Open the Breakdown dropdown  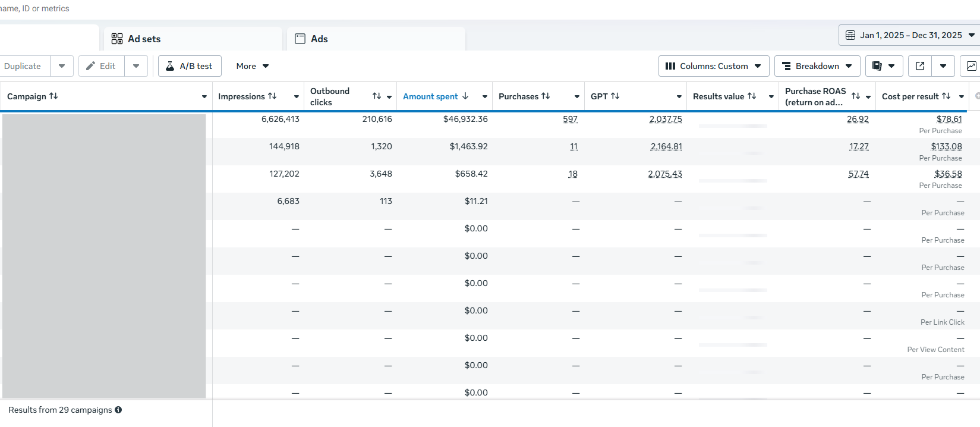click(x=817, y=66)
